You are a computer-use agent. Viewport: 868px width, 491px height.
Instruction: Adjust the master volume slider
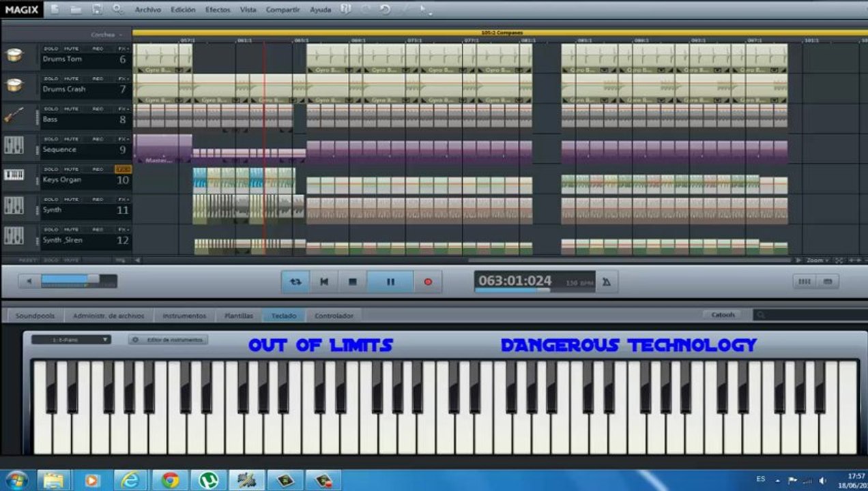pyautogui.click(x=78, y=281)
